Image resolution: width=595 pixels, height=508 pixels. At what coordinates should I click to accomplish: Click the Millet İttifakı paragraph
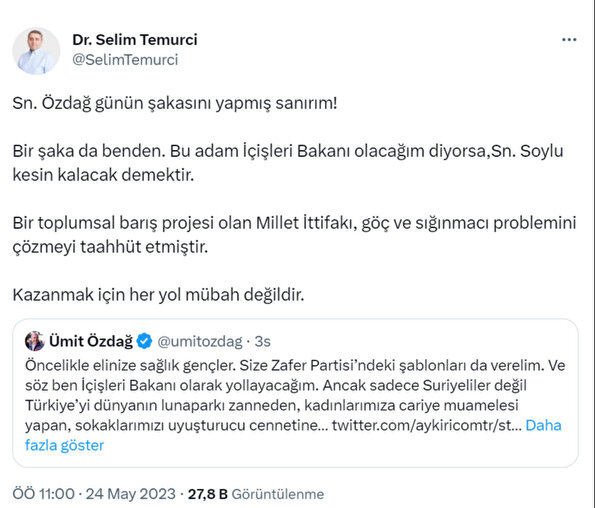[x=294, y=234]
